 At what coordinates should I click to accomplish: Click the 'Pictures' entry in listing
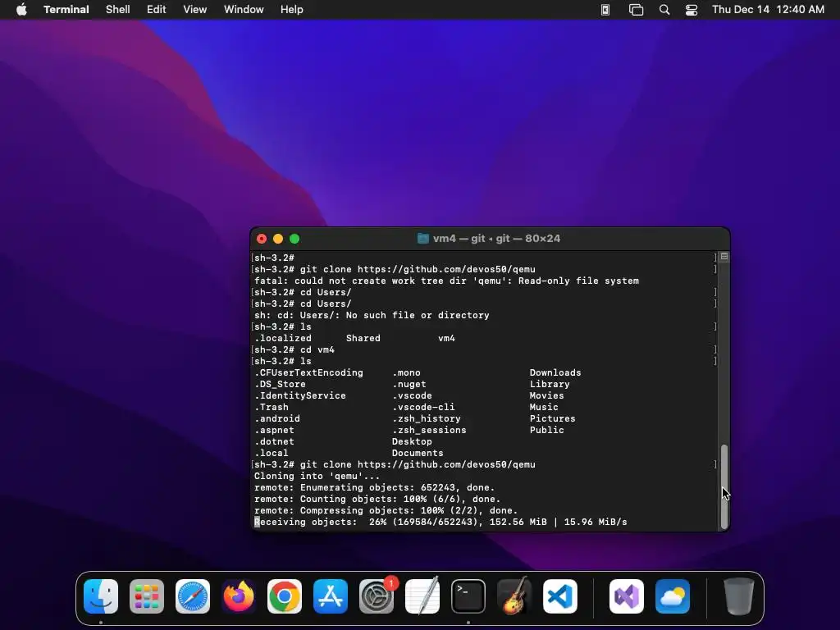click(552, 418)
